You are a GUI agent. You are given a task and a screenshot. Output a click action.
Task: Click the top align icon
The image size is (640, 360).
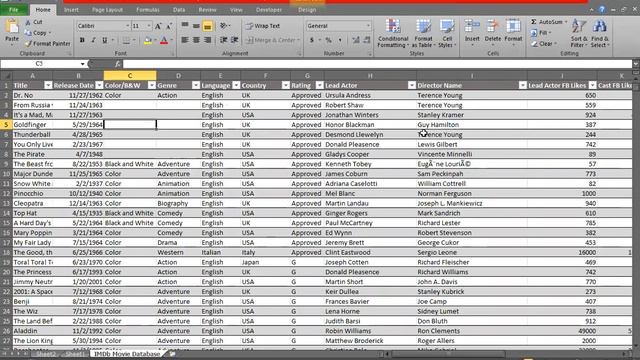click(185, 26)
